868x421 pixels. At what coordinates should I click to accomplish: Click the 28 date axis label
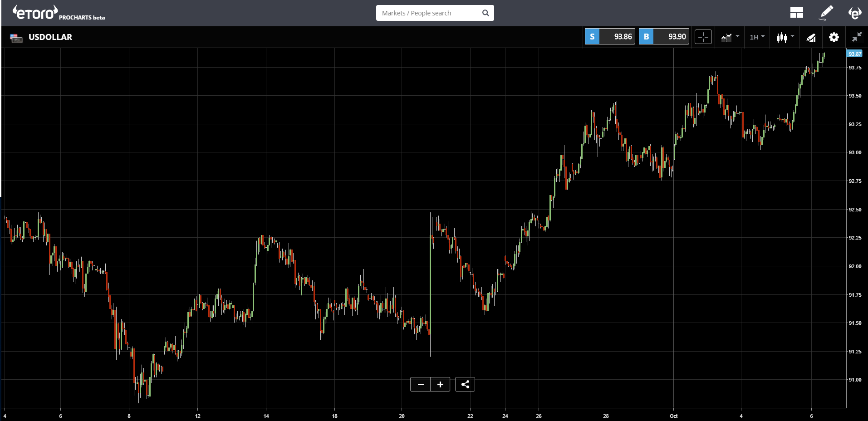click(606, 416)
